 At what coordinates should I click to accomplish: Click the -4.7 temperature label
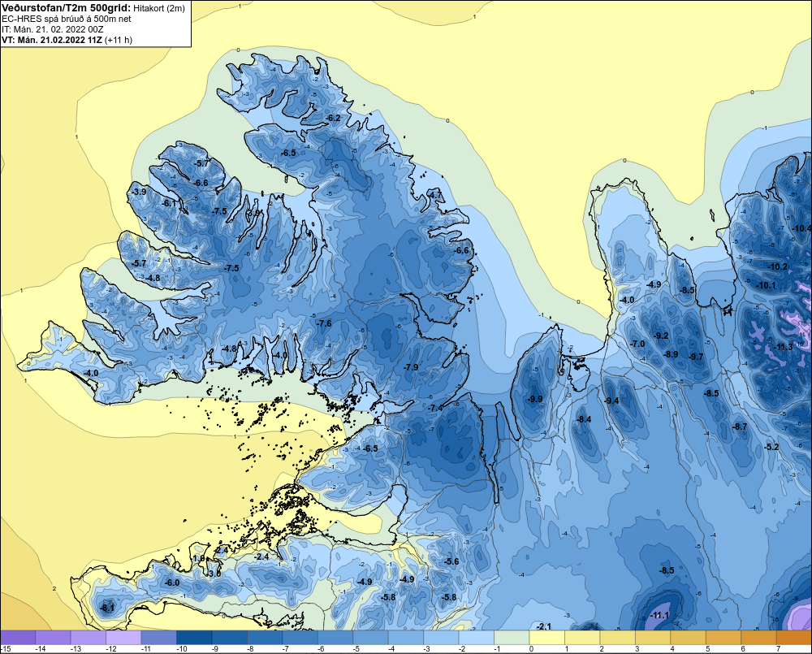tap(434, 195)
